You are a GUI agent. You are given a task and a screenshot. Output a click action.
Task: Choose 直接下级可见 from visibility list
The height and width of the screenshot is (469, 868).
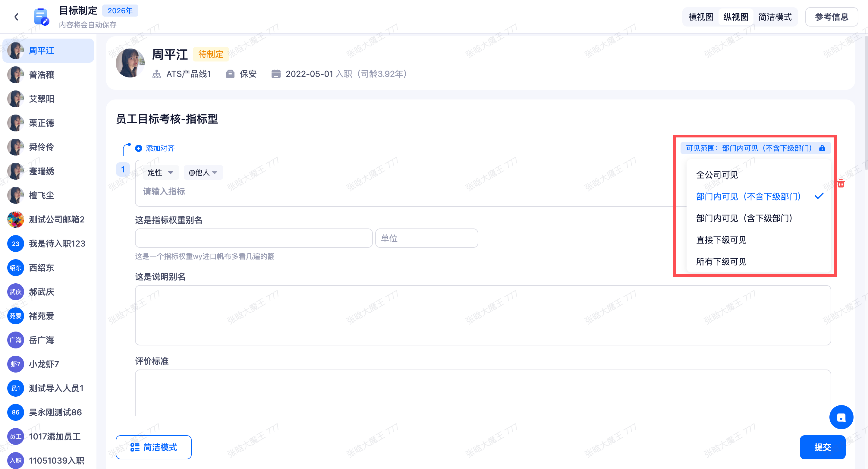721,240
